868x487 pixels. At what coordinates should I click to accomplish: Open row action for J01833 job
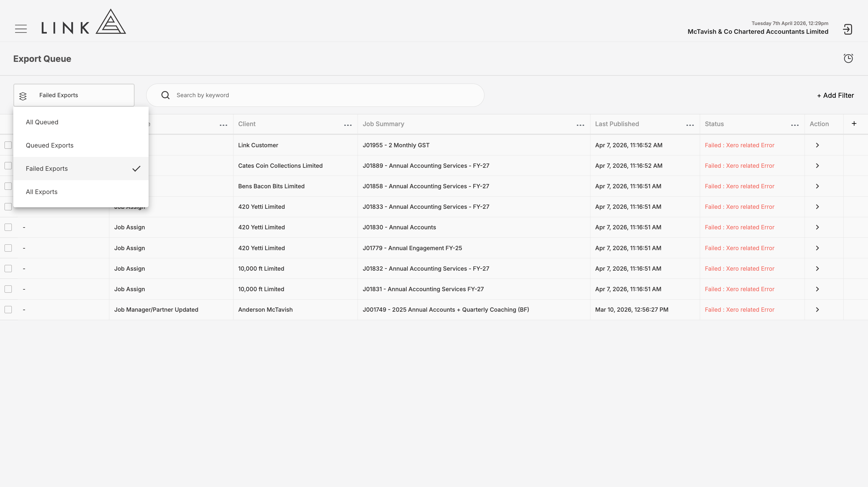point(817,207)
